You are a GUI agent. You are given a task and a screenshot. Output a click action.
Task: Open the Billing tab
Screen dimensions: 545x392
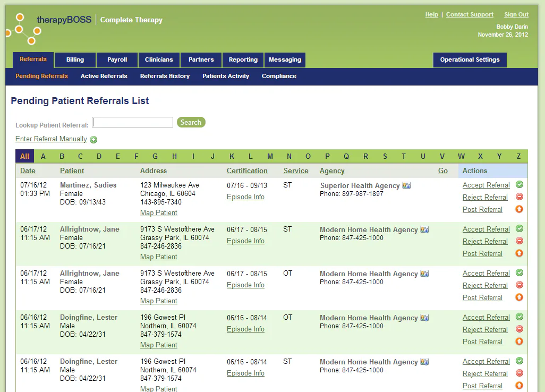tap(75, 60)
